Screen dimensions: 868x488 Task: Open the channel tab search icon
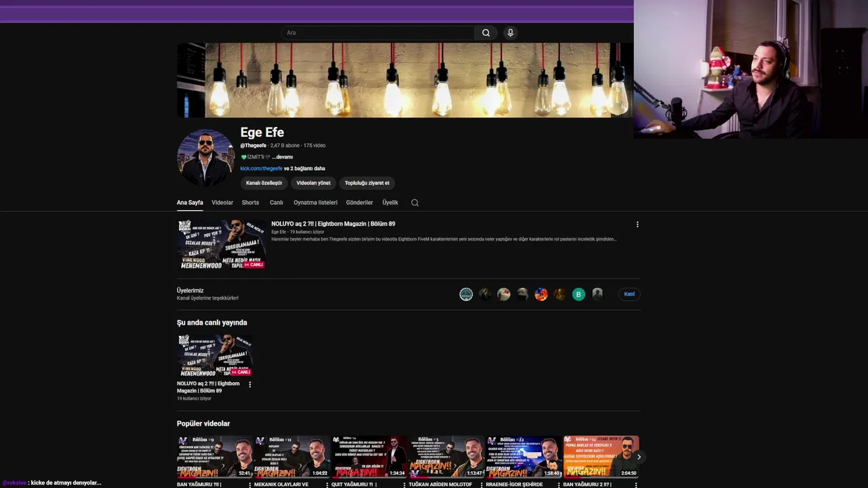point(415,203)
